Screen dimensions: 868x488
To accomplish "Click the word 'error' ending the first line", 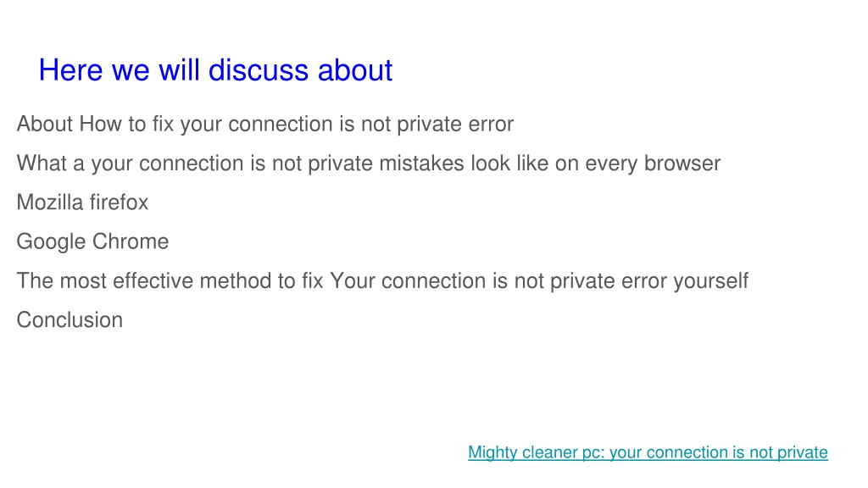I will tap(491, 125).
